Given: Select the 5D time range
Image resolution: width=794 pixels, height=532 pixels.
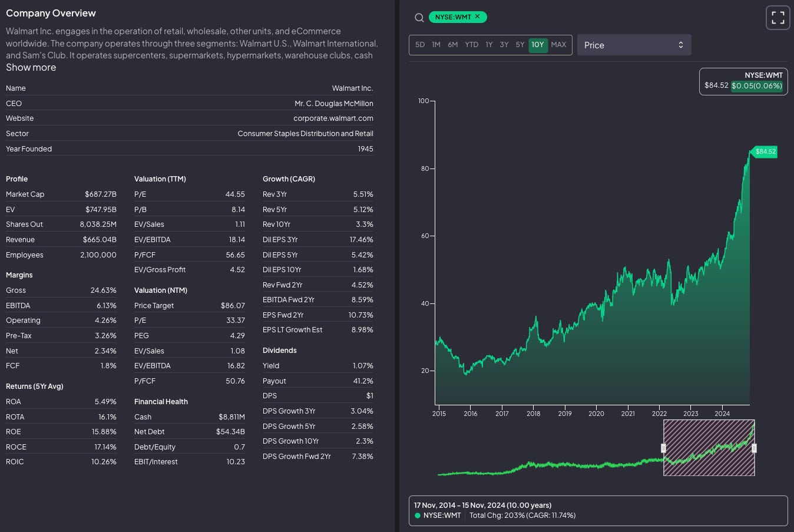Looking at the screenshot, I should [x=420, y=45].
